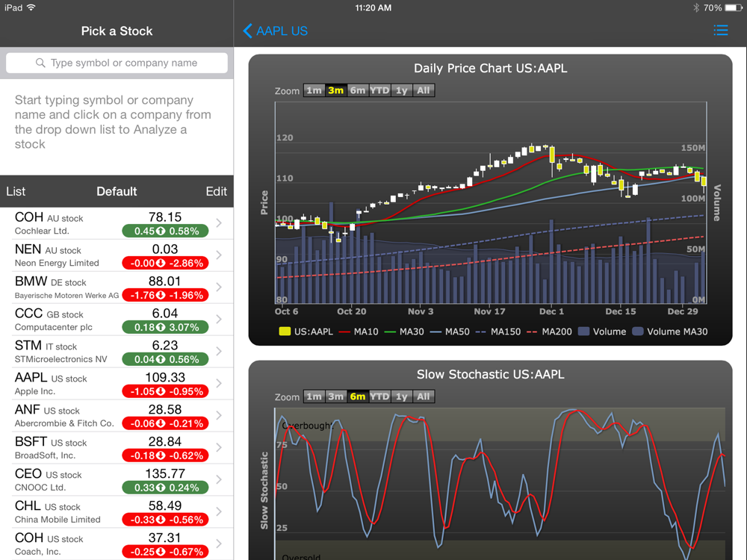Screen dimensions: 747x560
Task: Toggle Volume MA30 in chart legend
Action: click(670, 332)
